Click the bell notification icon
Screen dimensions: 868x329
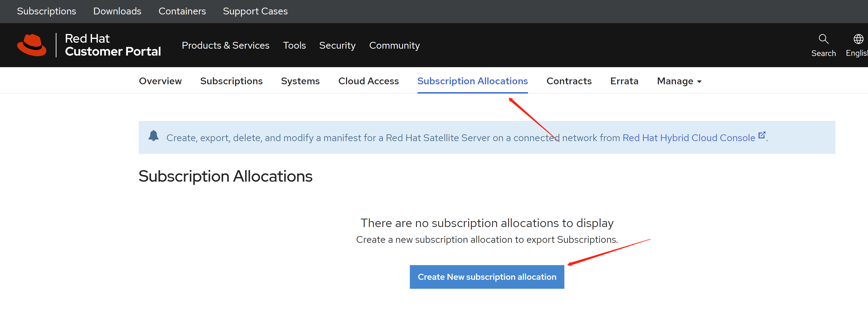point(154,136)
